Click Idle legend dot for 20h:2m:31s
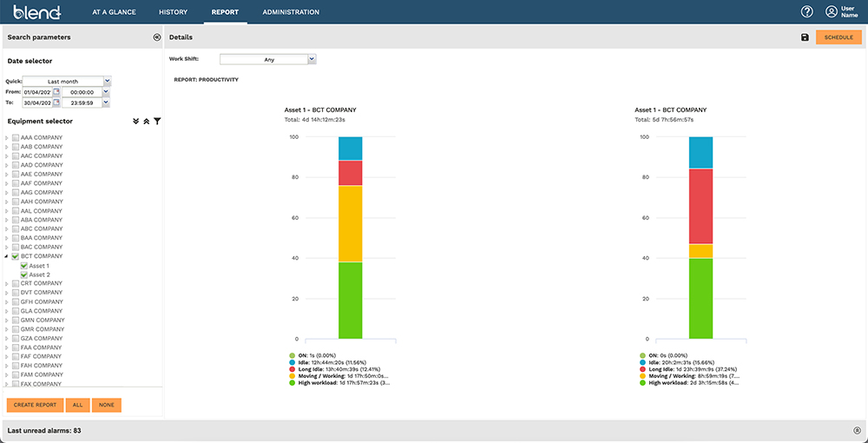Viewport: 868px width, 443px height. 642,362
